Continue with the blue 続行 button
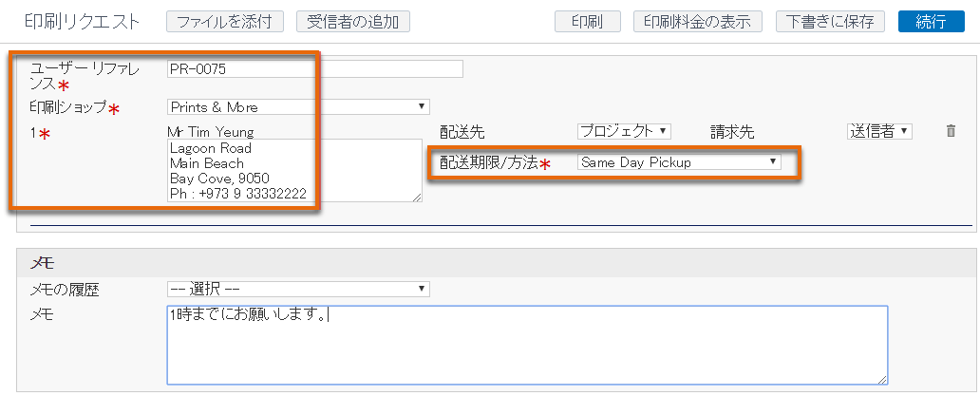This screenshot has width=980, height=396. point(932,22)
